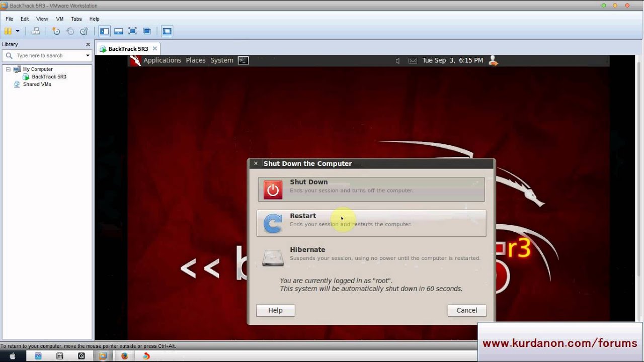Click the pause/suspend VM toolbar icon
644x362 pixels.
coord(8,31)
